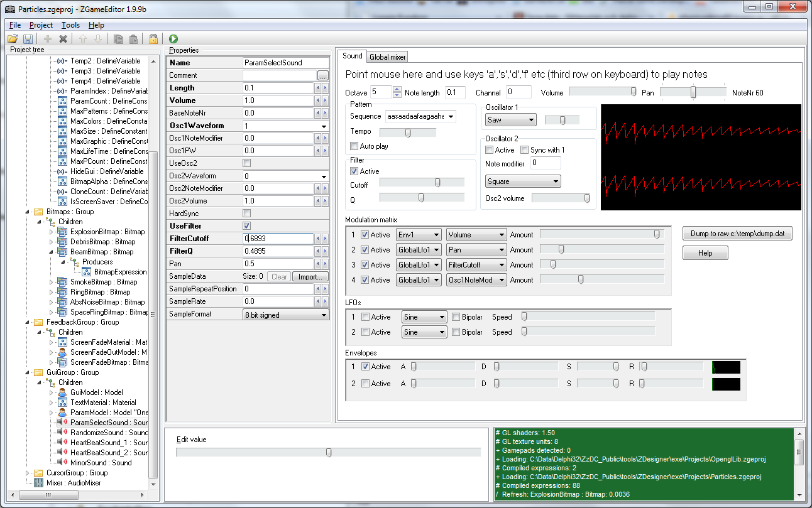Check the UseOsc2 property checkbox

[247, 163]
